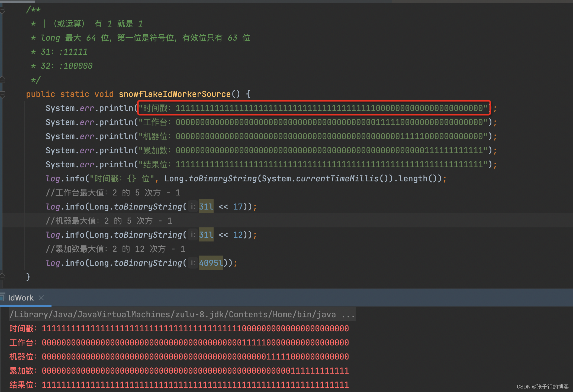Screen dimensions: 573x392
Task: Close the IdWork run tab
Action: [x=41, y=298]
